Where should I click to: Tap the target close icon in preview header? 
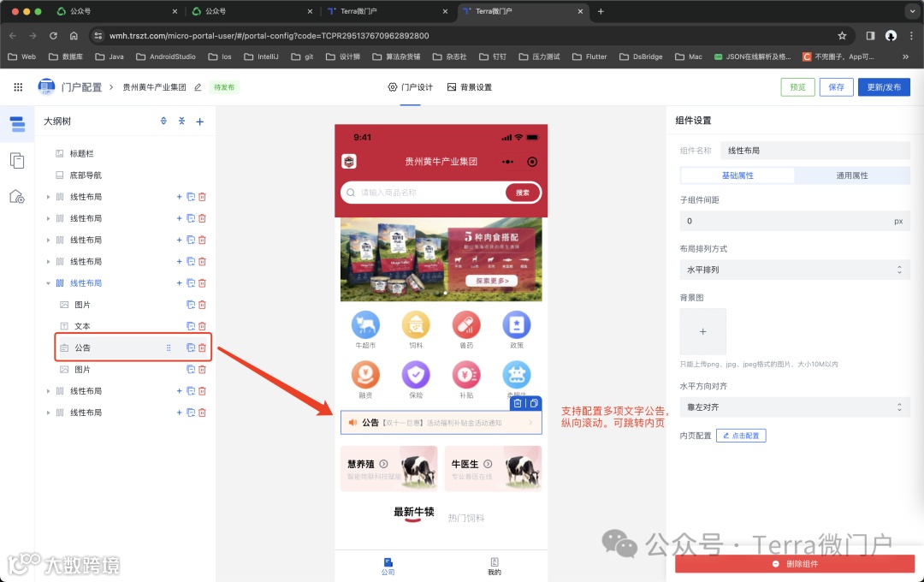[x=532, y=162]
